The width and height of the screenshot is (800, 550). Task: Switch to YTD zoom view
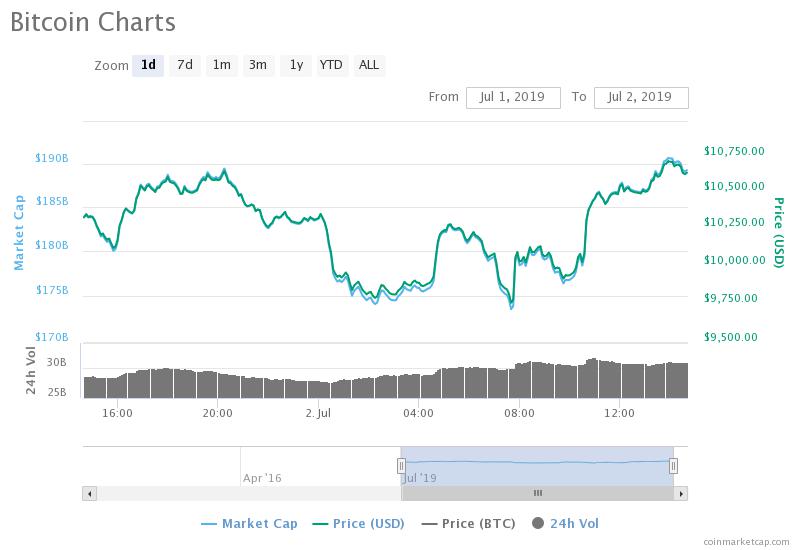click(x=332, y=65)
